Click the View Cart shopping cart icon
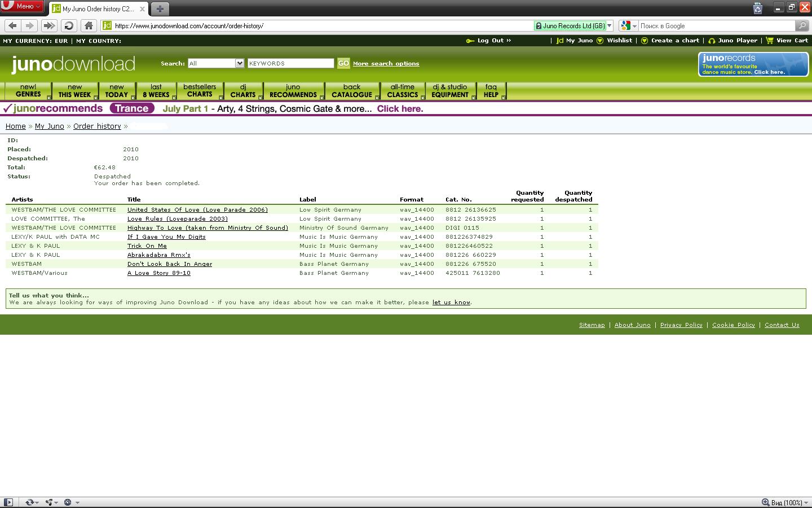This screenshot has height=508, width=812. coord(770,41)
